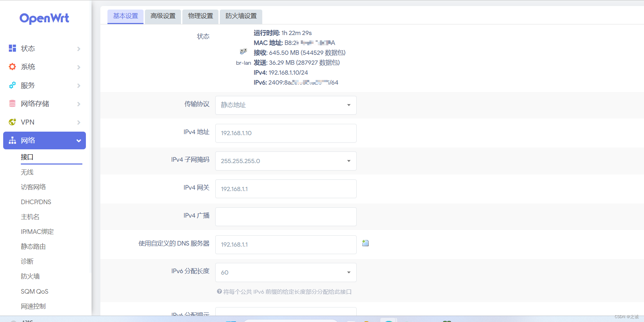644x322 pixels.
Task: Go to the 访客网络 page
Action: pyautogui.click(x=33, y=187)
